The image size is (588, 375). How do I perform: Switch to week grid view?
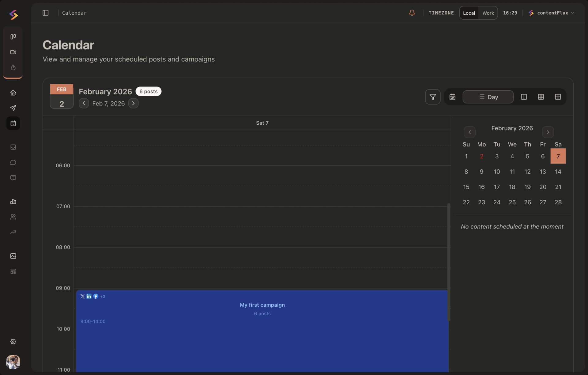[x=541, y=97]
